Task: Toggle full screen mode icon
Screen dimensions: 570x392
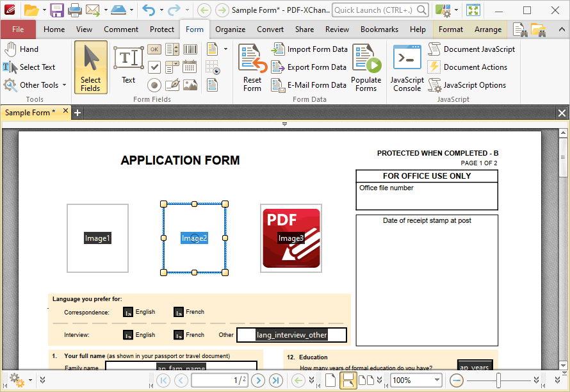Action: (473, 10)
